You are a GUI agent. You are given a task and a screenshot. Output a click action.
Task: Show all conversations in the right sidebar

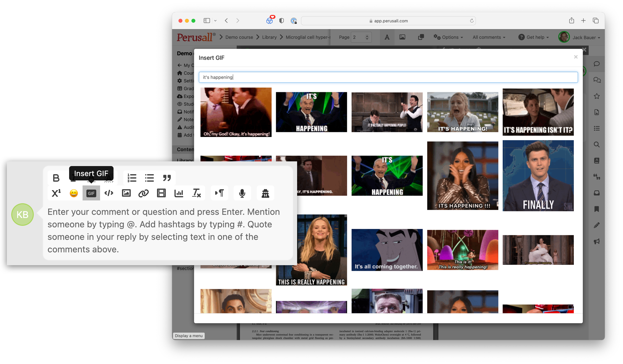pos(597,80)
